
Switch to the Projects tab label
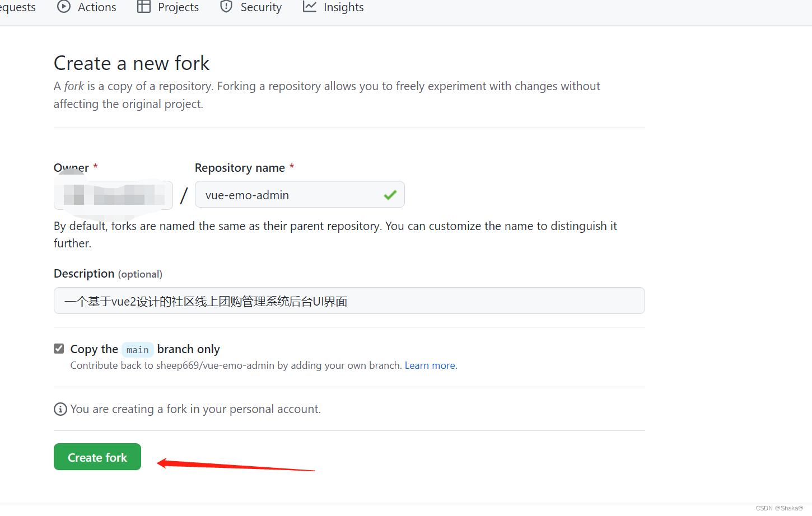tap(178, 7)
